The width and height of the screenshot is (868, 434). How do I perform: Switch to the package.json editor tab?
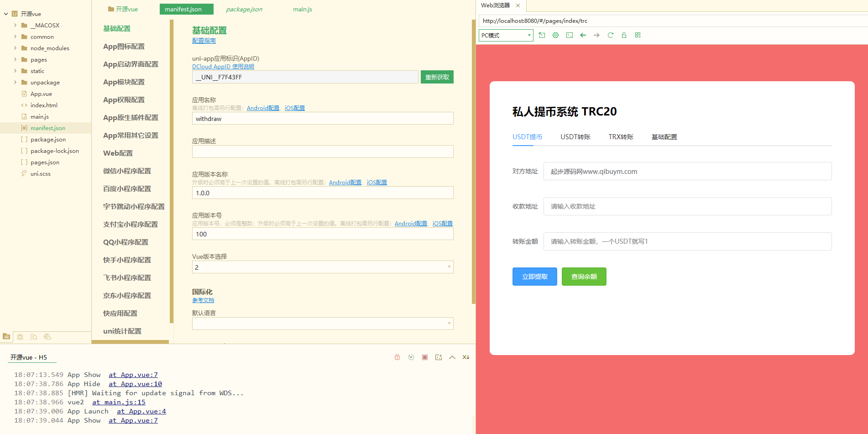point(244,9)
